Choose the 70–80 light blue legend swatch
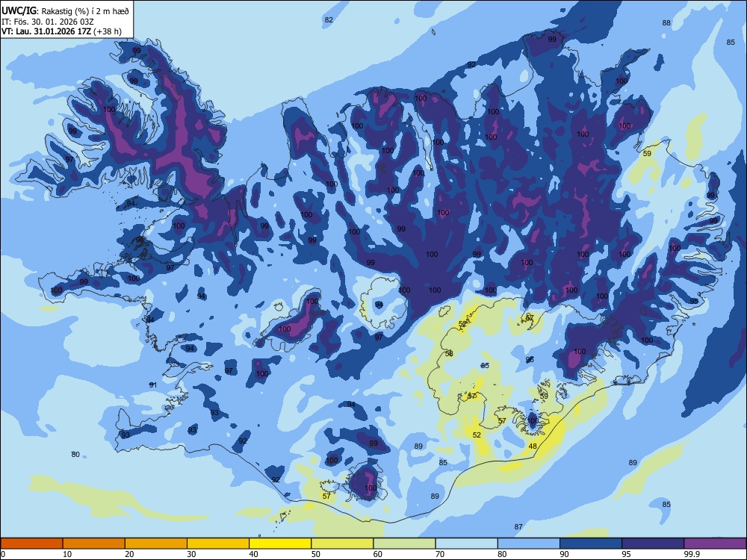The width and height of the screenshot is (747, 560). point(467,544)
